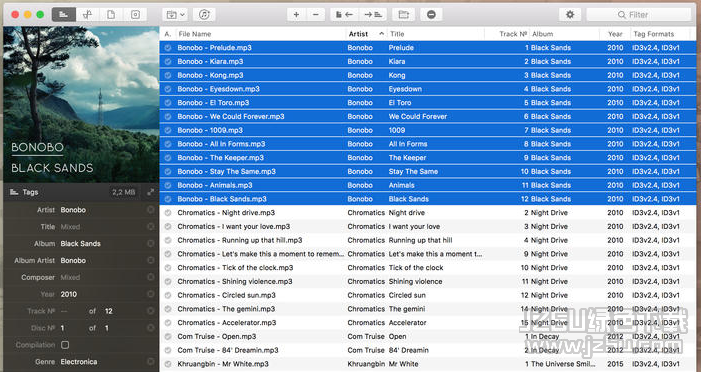Image resolution: width=701 pixels, height=372 pixels.
Task: Click the tags-to-file-name right arrow icon
Action: click(x=372, y=15)
